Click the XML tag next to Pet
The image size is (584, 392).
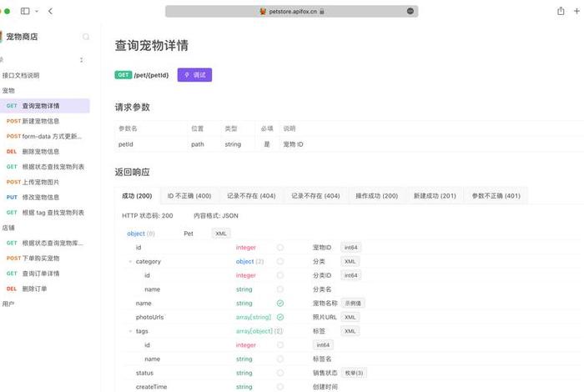click(x=221, y=234)
